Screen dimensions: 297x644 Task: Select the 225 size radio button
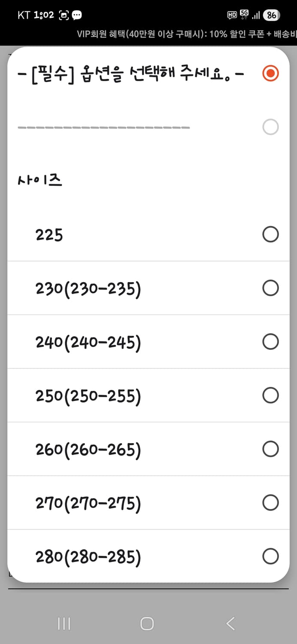coord(270,234)
